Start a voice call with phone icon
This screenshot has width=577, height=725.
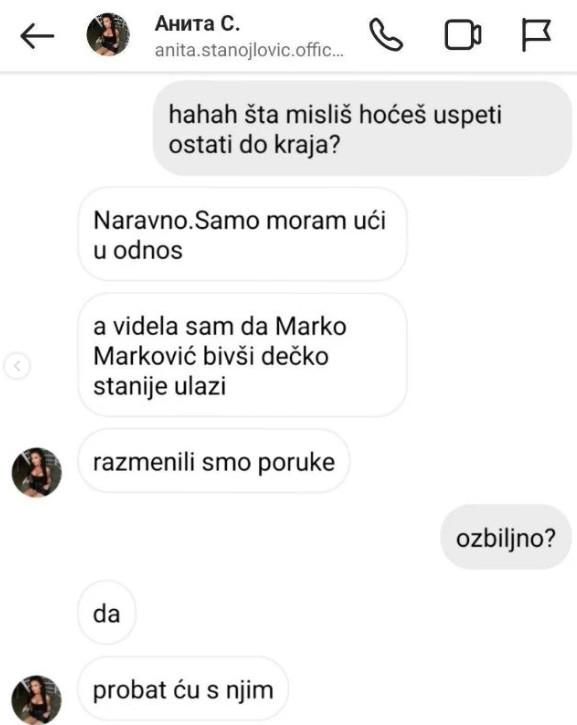[x=386, y=35]
